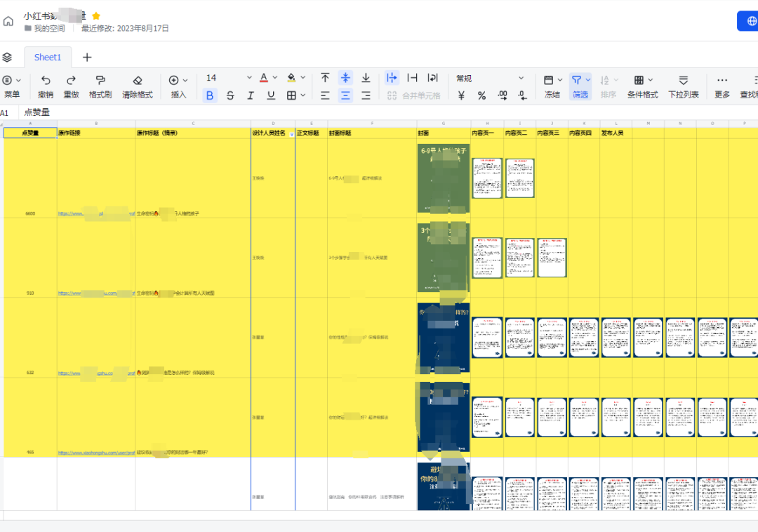Select the 点赞量 header cell

[30, 133]
